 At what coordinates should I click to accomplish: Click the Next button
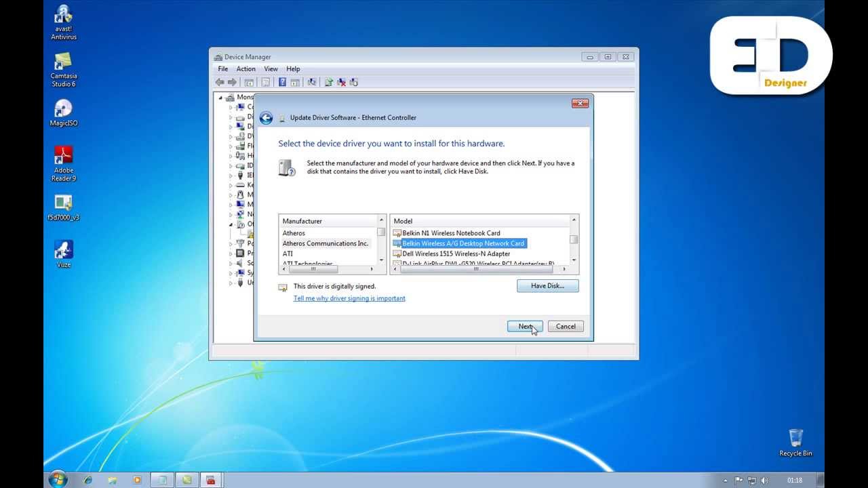pyautogui.click(x=526, y=327)
